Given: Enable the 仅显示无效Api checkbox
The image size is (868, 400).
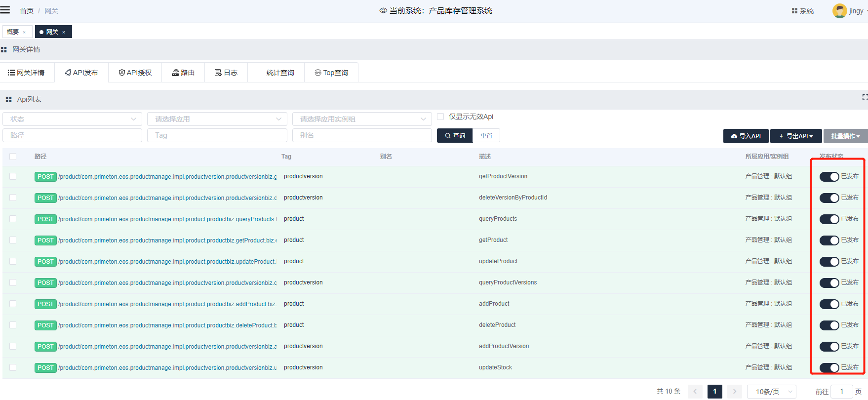Looking at the screenshot, I should [440, 117].
